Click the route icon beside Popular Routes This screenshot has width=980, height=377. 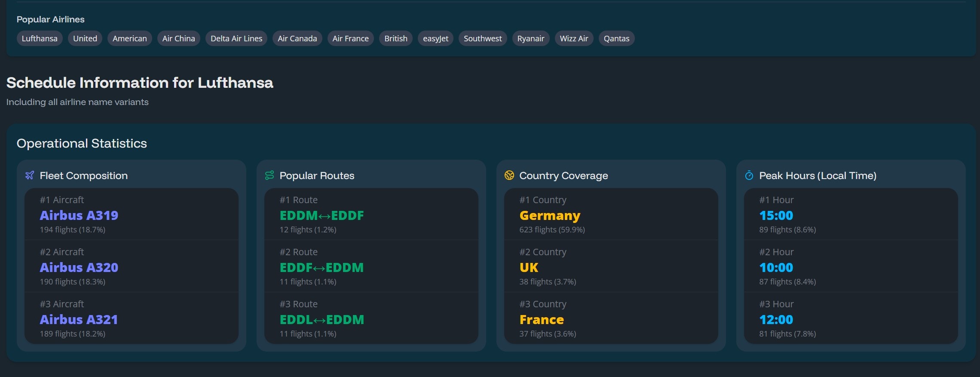click(269, 176)
